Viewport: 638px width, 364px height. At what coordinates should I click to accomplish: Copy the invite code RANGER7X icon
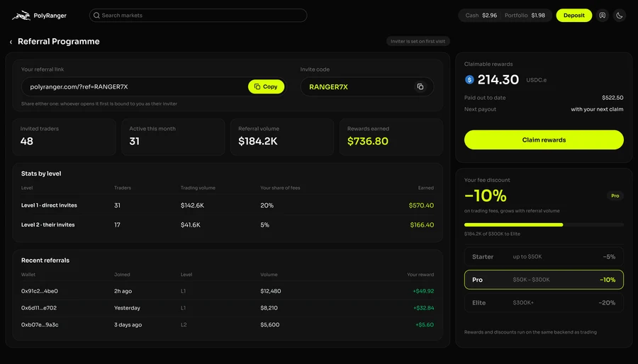pyautogui.click(x=420, y=86)
